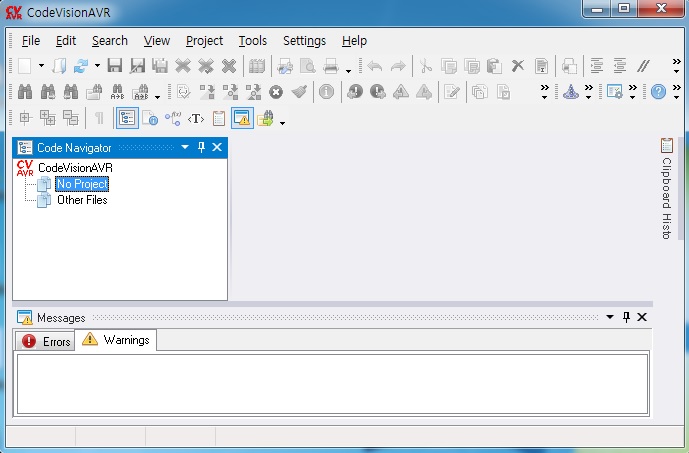
Task: Open the CodeWizardAVR wizard hat icon
Action: coord(570,92)
